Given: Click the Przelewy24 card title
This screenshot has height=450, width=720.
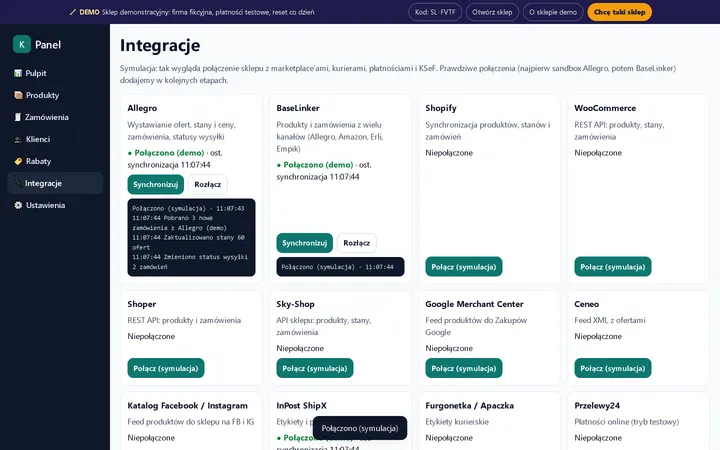Looking at the screenshot, I should [597, 406].
